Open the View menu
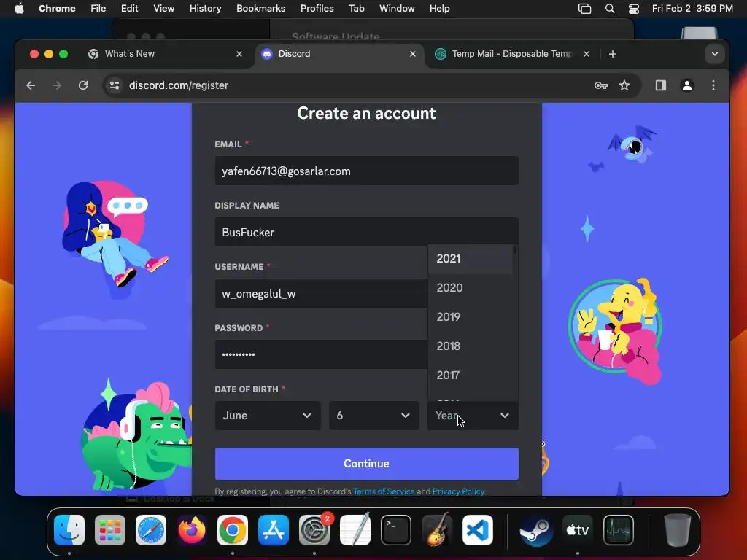The height and width of the screenshot is (560, 747). [x=163, y=9]
